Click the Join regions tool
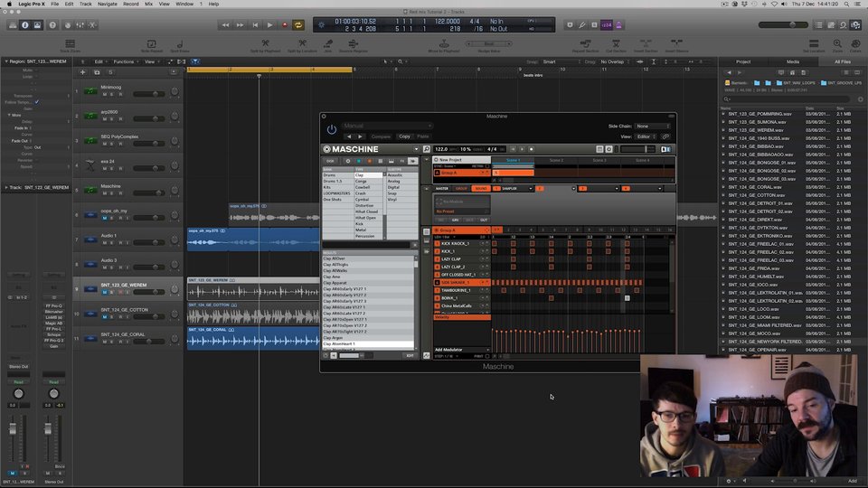Screen dimensions: 868x488 click(x=327, y=45)
